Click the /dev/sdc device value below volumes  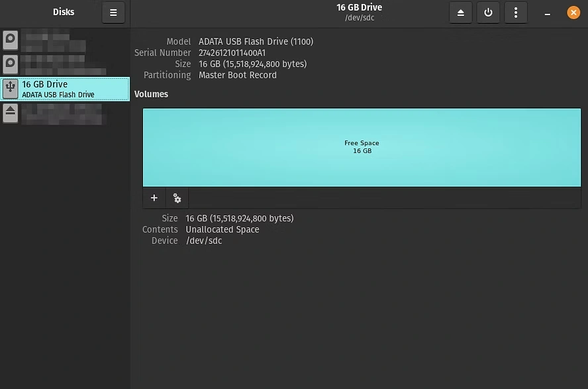tap(204, 241)
